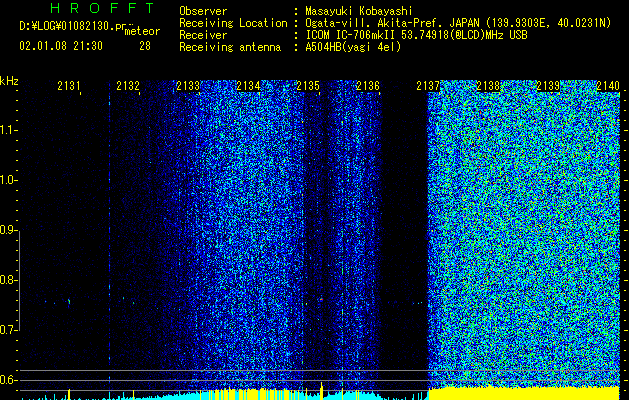
Task: Click the observer name Masayuki Kobayashi
Action: (359, 11)
